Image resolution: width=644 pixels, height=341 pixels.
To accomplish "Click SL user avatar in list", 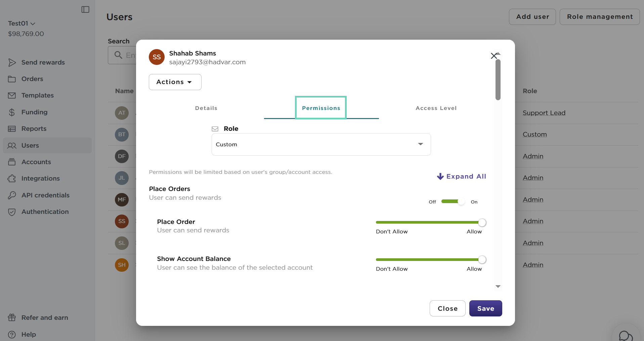I will [x=122, y=243].
